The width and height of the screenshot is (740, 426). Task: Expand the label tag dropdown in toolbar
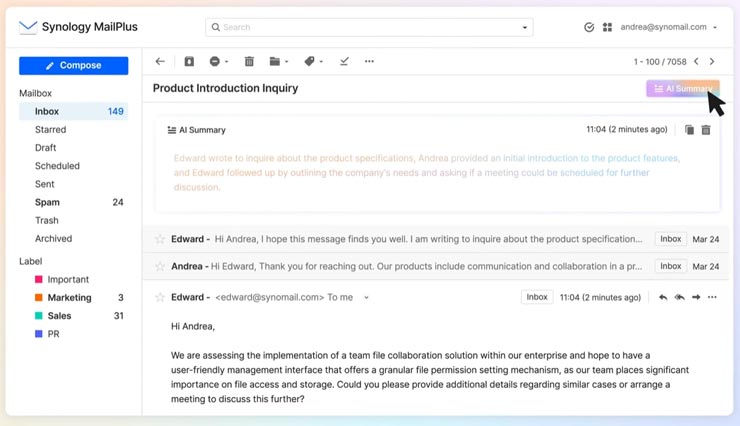314,62
